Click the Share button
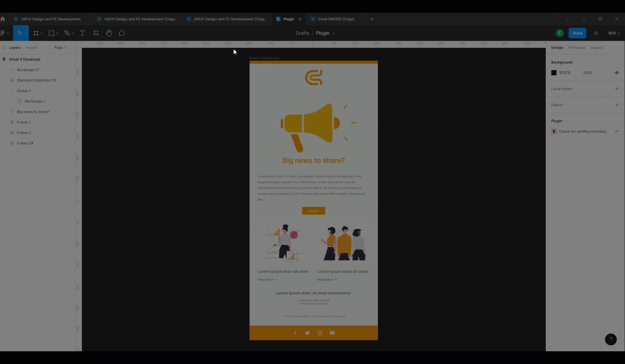Image resolution: width=625 pixels, height=364 pixels. (577, 33)
